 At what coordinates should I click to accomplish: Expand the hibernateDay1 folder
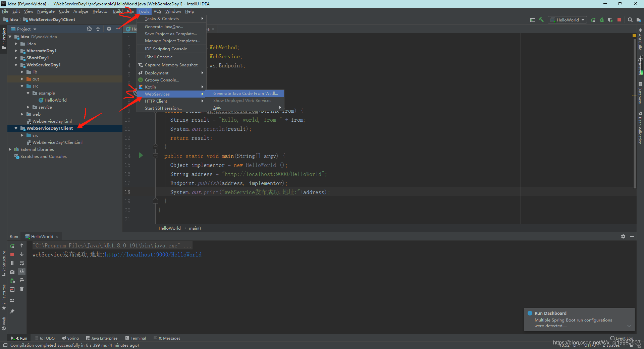click(x=16, y=51)
